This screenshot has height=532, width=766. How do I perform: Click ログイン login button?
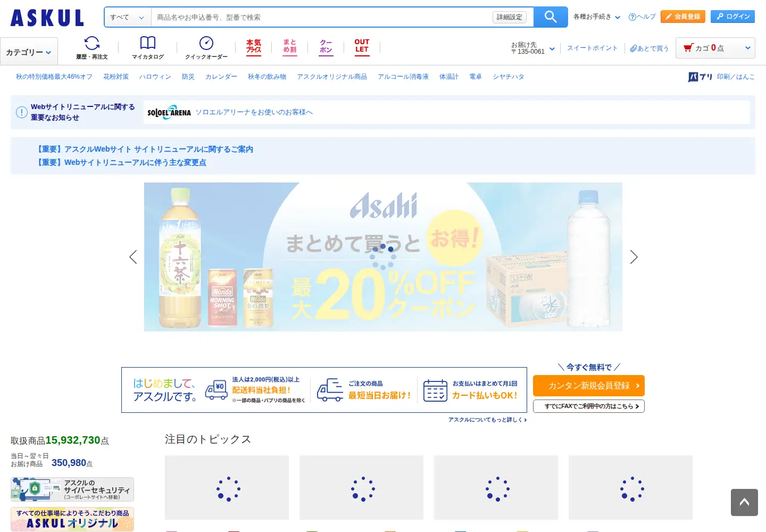(x=732, y=16)
